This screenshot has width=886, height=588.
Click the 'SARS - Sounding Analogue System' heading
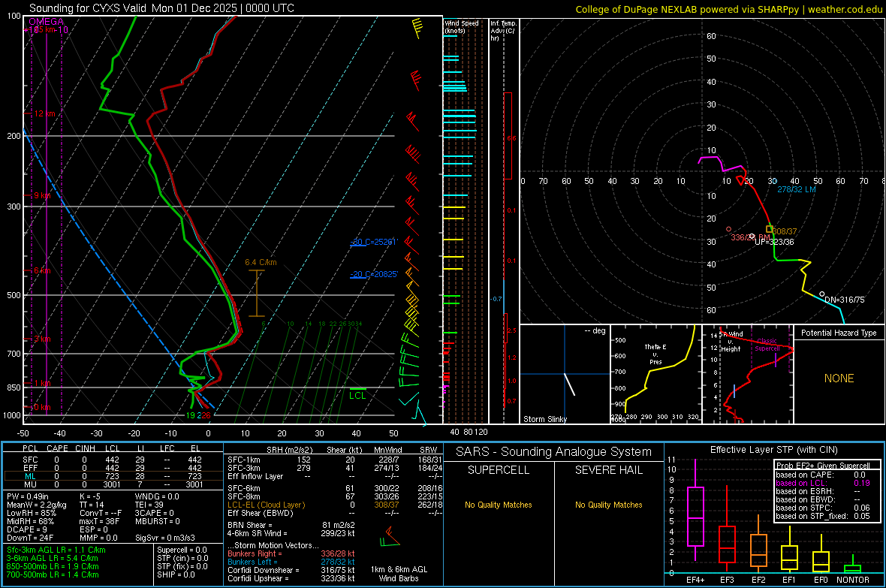pyautogui.click(x=553, y=451)
